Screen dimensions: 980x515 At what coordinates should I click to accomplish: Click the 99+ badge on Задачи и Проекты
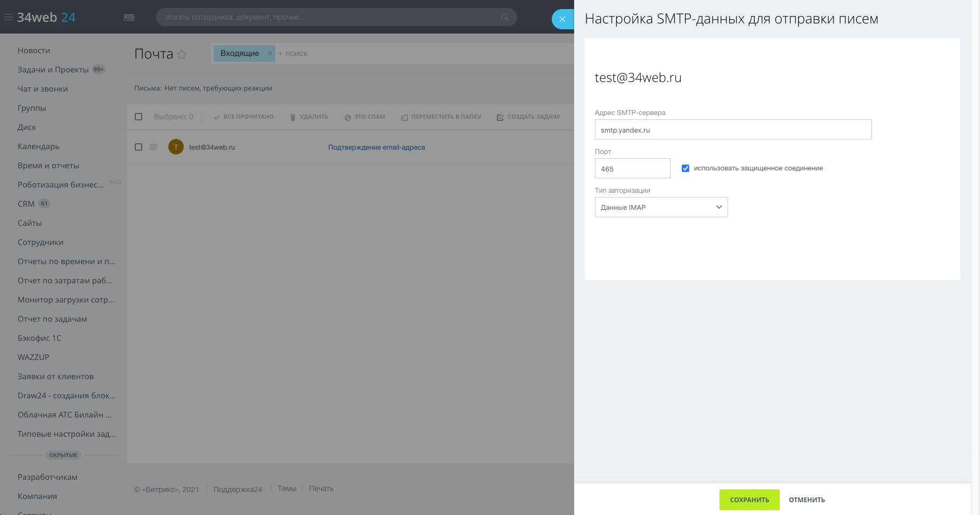click(99, 69)
